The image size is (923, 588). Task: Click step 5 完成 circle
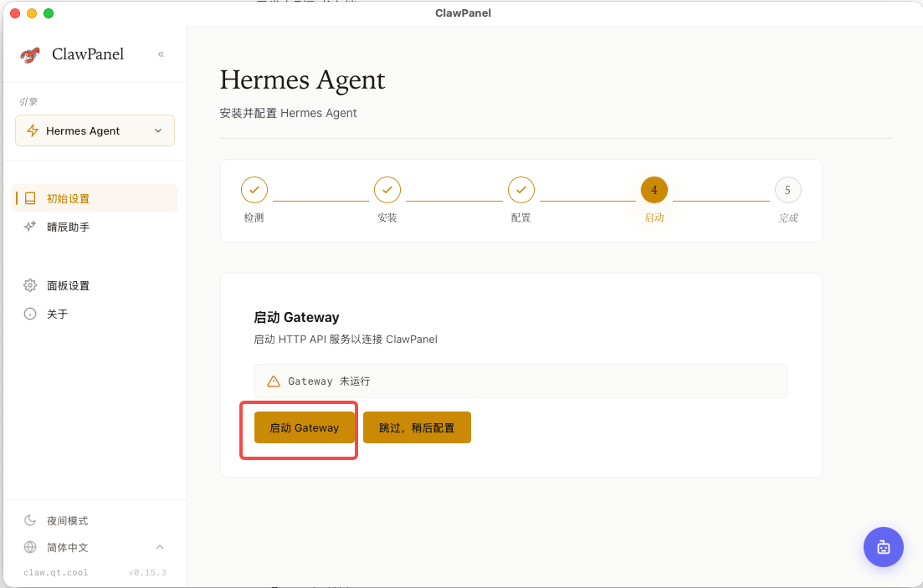coord(787,190)
